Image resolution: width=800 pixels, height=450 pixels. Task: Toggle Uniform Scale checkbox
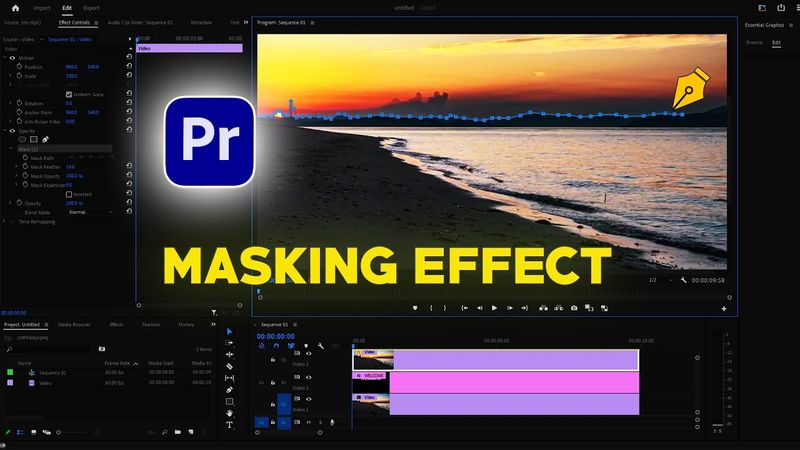(69, 94)
